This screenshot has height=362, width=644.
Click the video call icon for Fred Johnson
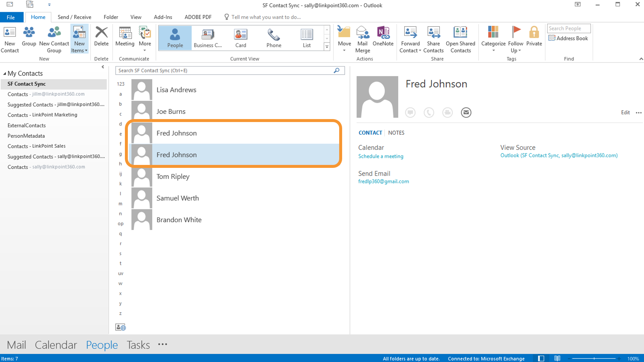pos(447,112)
